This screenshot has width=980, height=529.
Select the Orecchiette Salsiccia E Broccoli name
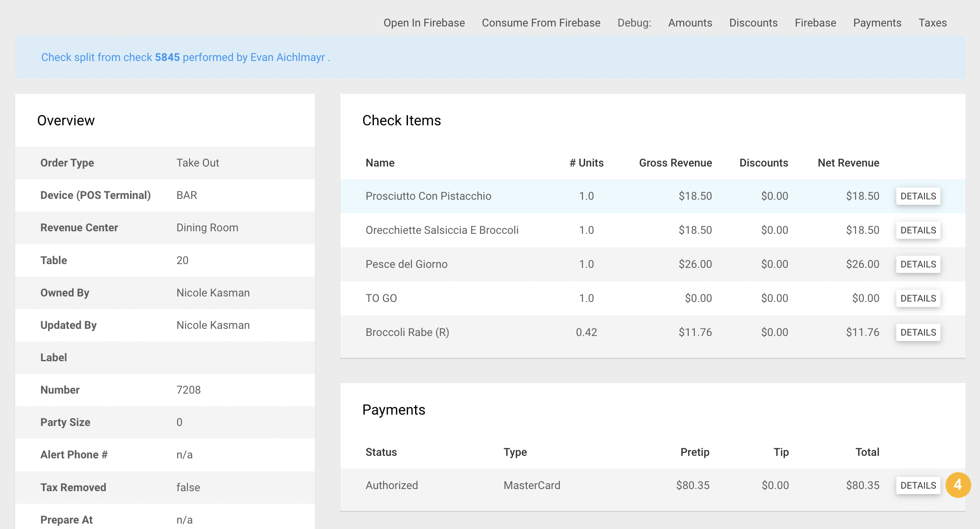(442, 230)
